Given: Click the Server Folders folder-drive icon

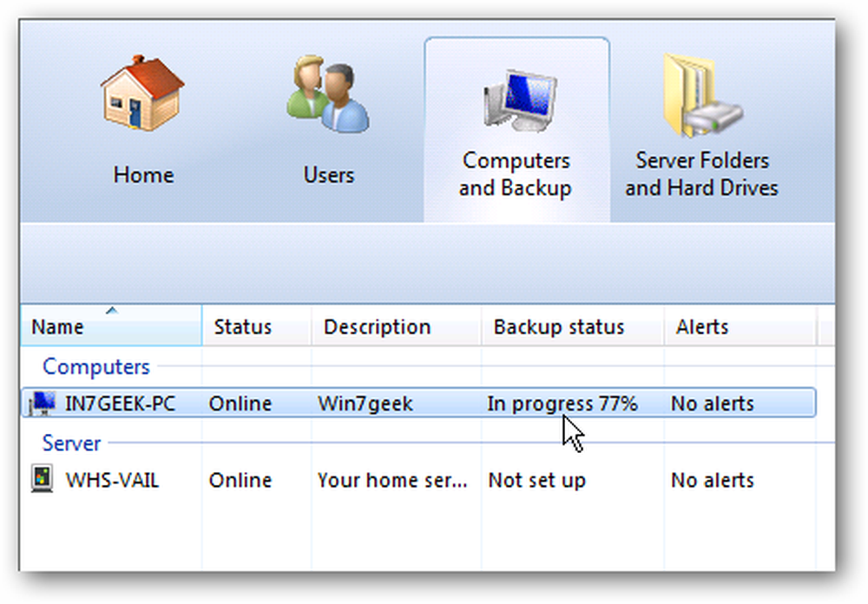Looking at the screenshot, I should 702,95.
